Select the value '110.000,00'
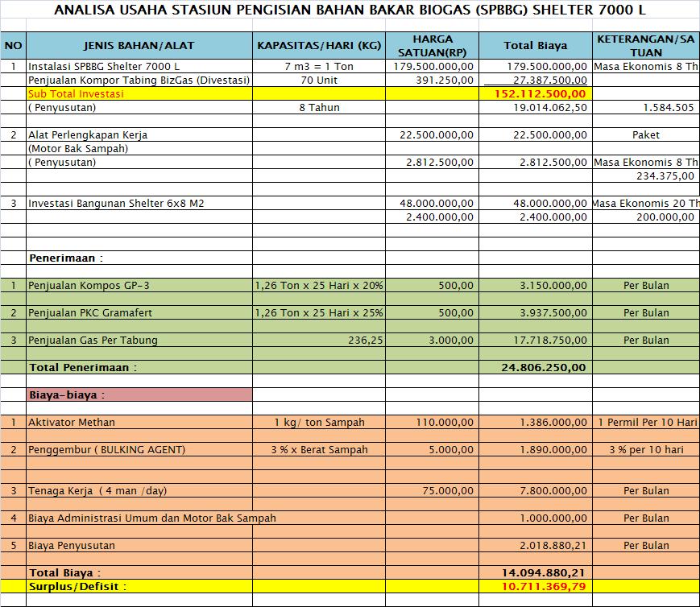 (445, 422)
